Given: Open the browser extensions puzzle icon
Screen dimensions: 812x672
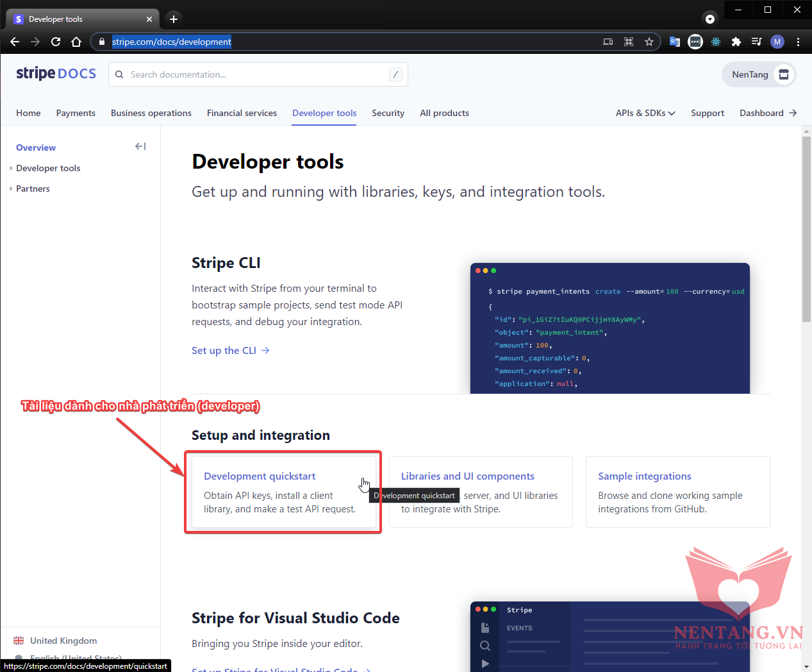Looking at the screenshot, I should coord(736,42).
